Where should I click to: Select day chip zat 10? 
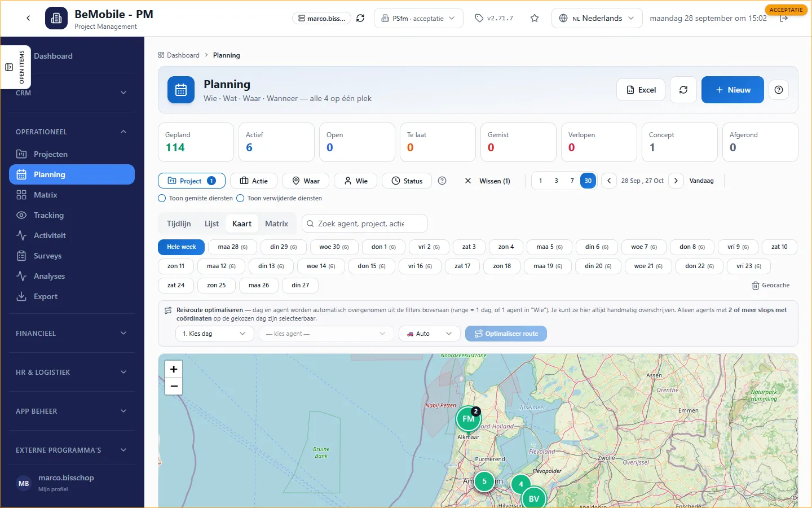click(x=780, y=247)
